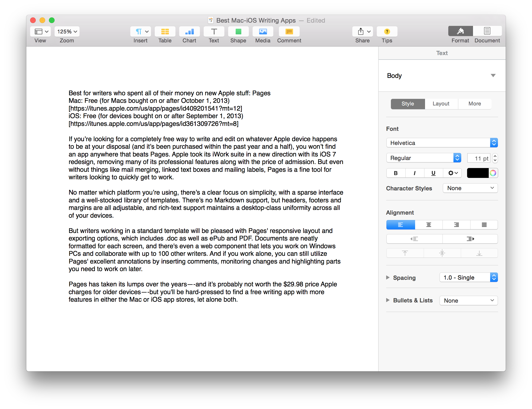Click the Table toolbar icon
Image resolution: width=532 pixels, height=409 pixels.
point(165,34)
